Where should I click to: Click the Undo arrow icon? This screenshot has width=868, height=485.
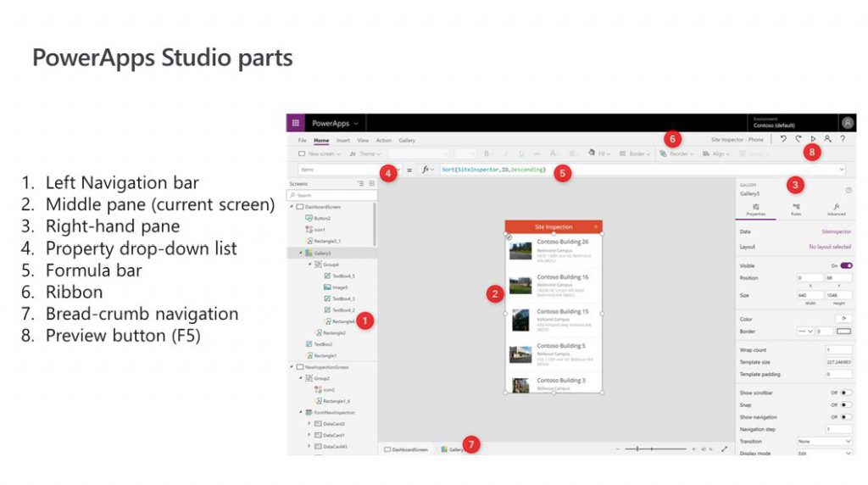point(783,139)
